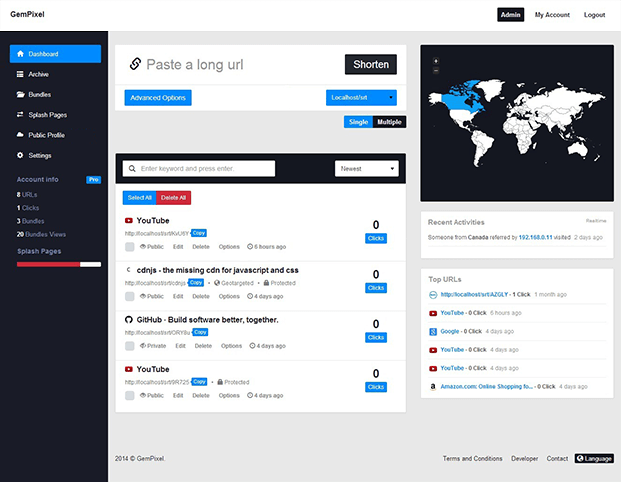Tick the checkbox for GitHub URL entry
621x482 pixels.
[x=130, y=346]
